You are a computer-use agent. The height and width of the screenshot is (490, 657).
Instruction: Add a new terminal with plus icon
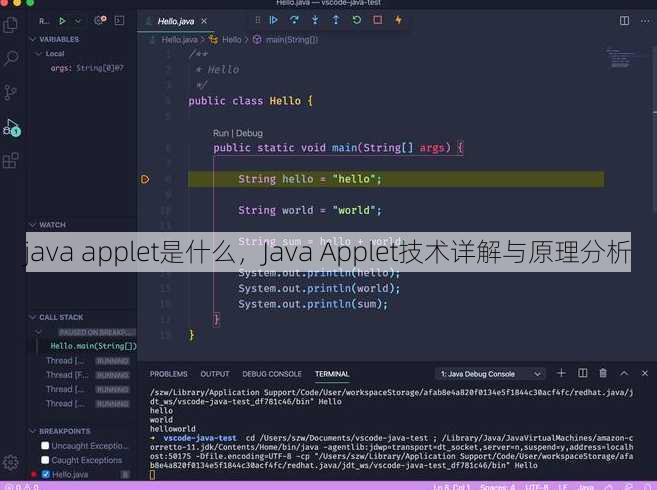(561, 373)
